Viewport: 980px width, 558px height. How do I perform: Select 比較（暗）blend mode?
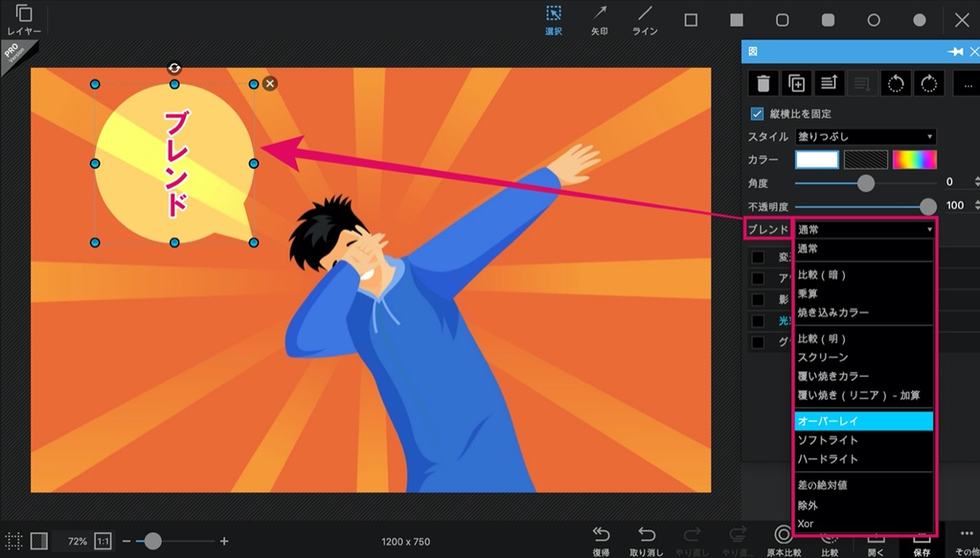(863, 275)
